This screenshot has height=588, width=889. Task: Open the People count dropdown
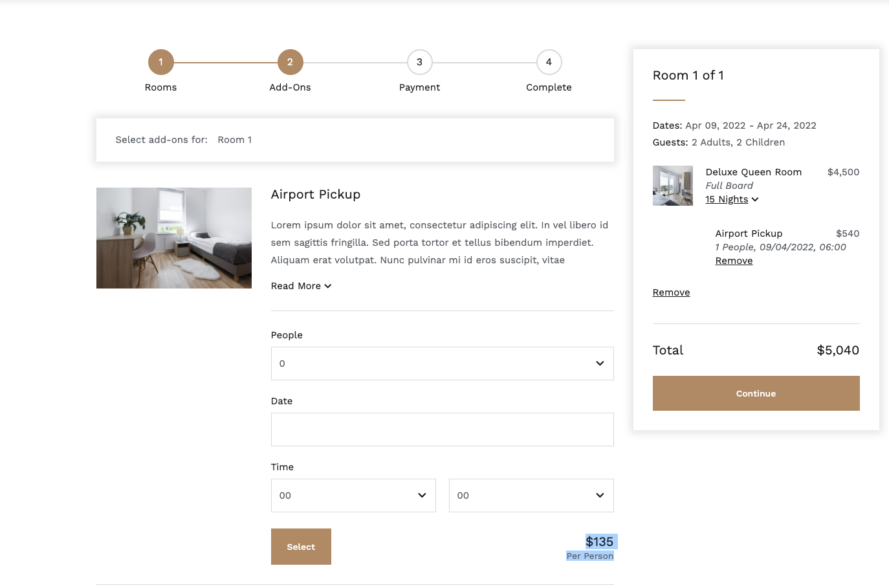coord(442,364)
